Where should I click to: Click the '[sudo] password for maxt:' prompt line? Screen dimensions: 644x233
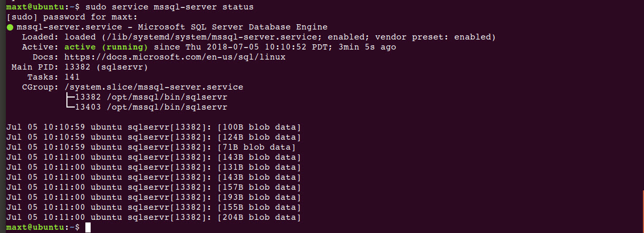tap(72, 17)
